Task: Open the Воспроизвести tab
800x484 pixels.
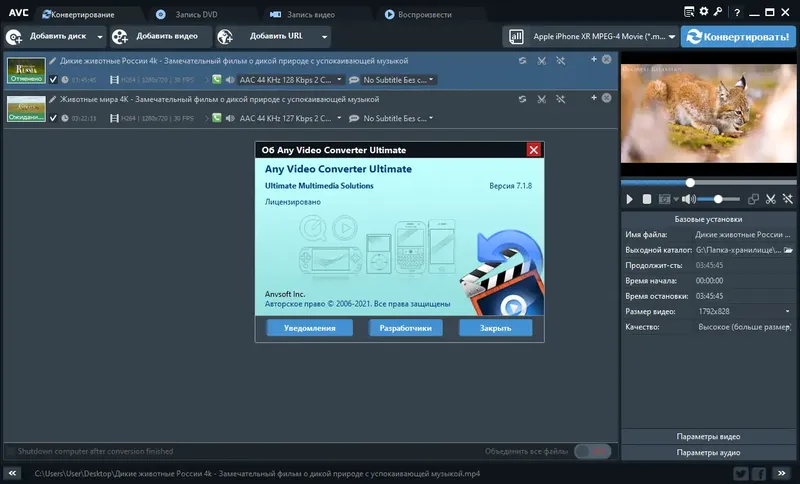Action: (418, 14)
